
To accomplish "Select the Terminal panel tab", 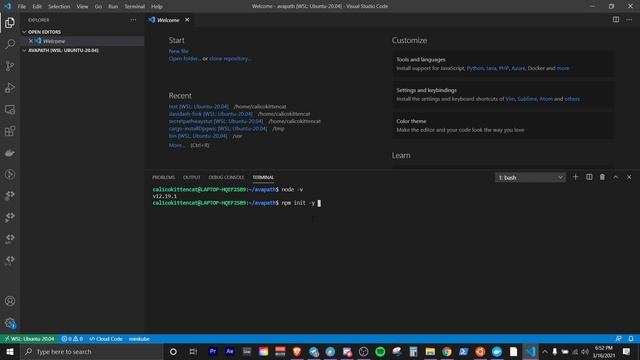I will tap(263, 177).
